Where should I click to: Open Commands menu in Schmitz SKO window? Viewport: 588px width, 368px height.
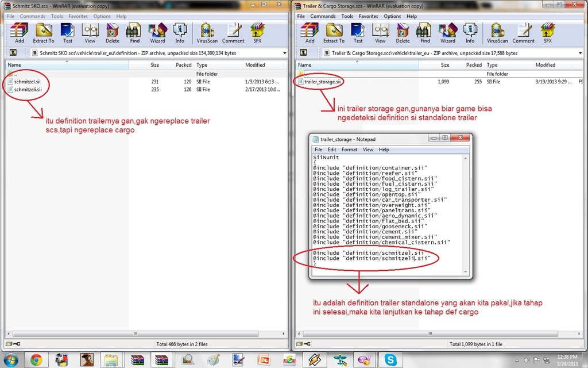pos(32,17)
